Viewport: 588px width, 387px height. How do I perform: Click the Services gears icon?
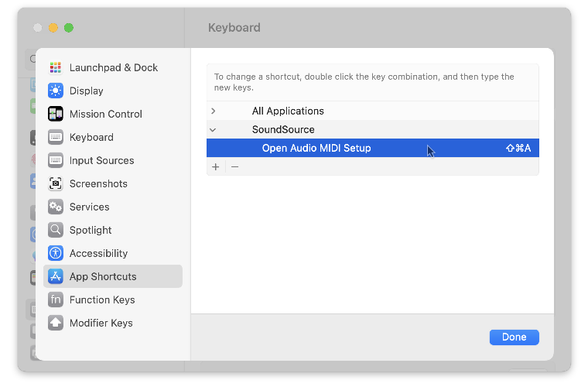tap(56, 207)
